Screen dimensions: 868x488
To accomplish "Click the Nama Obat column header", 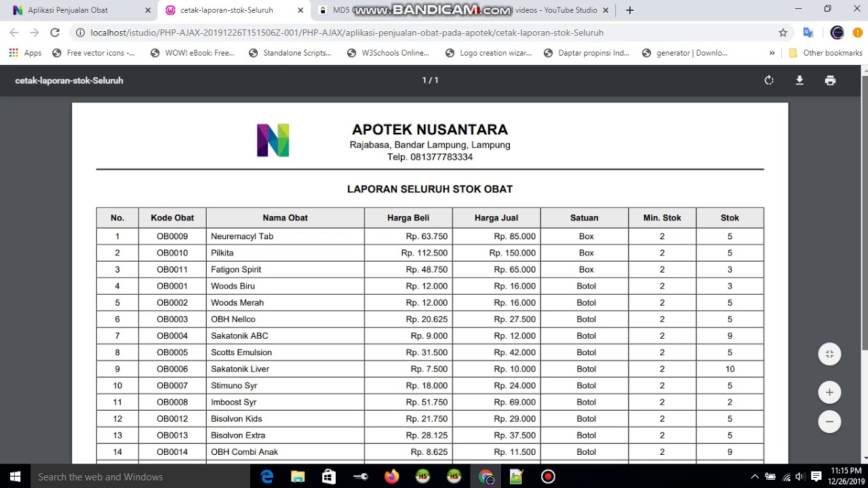I will [x=285, y=218].
